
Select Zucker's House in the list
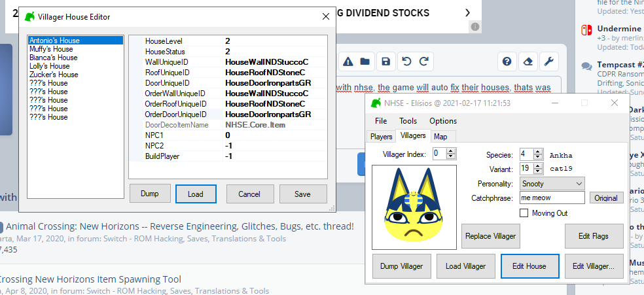tap(75, 75)
